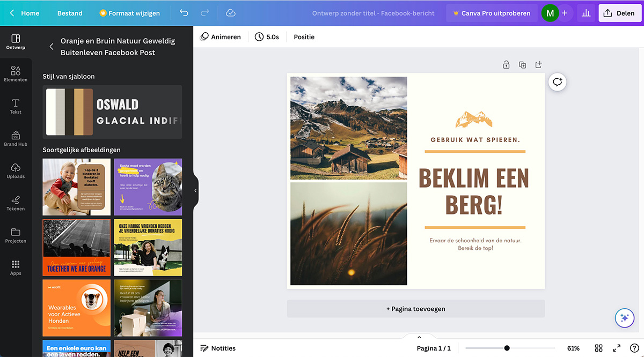Viewport: 644px width, 357px height.
Task: Click Pagina toevoegen button
Action: (x=416, y=309)
